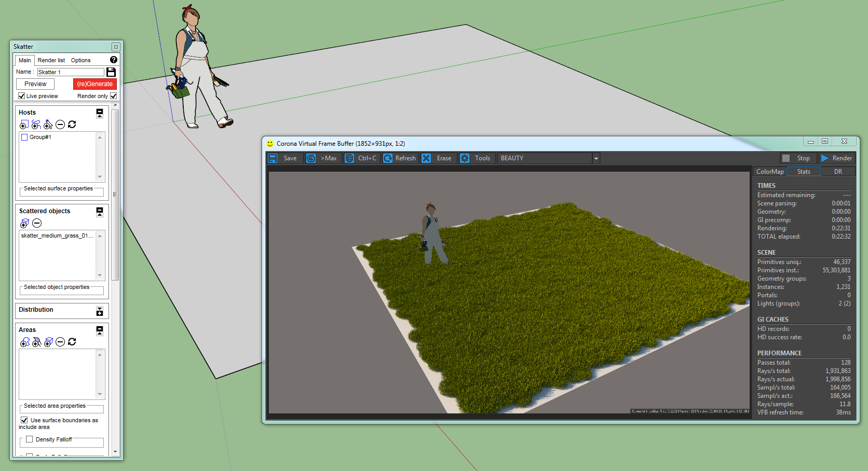The height and width of the screenshot is (471, 868).
Task: Collapse the Areas section
Action: pos(100,330)
